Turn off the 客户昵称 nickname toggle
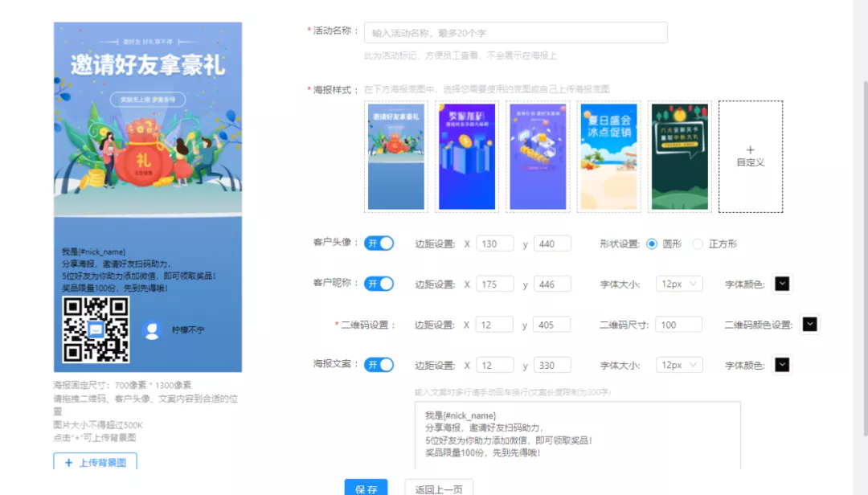This screenshot has height=495, width=868. [379, 284]
